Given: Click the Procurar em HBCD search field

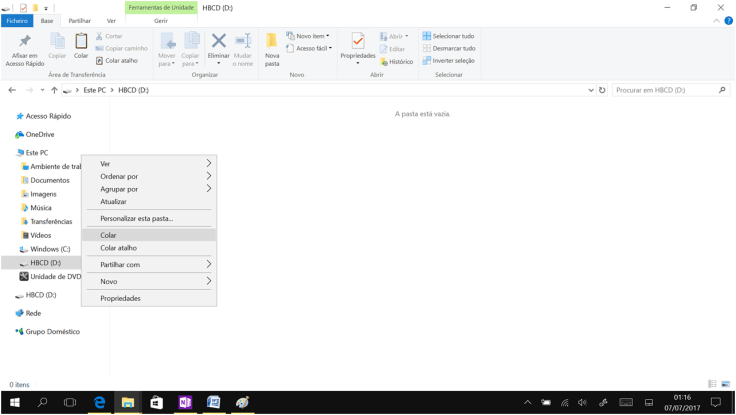Looking at the screenshot, I should [664, 90].
